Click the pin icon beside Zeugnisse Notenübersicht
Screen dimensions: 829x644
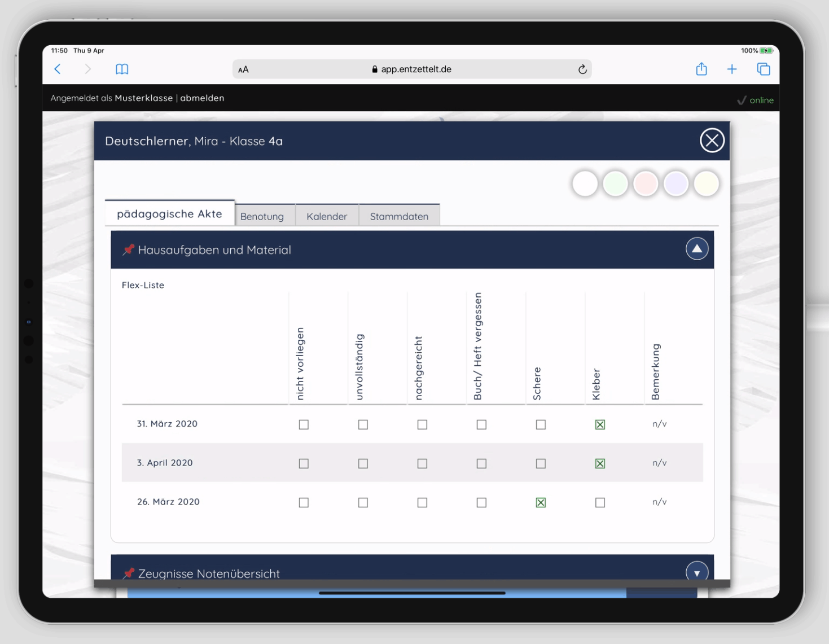tap(129, 573)
